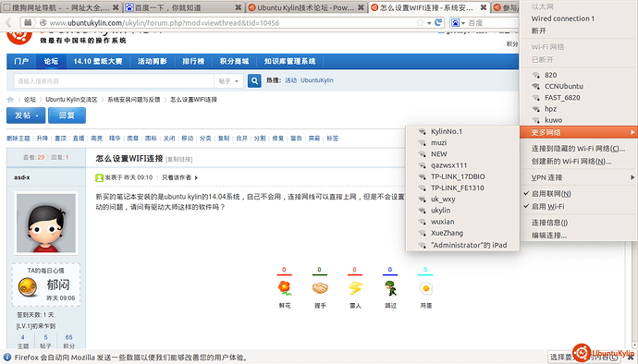Viewport: 638px width, 364px height.
Task: Close the Ubuntu Kylin forum tab
Action: click(x=361, y=7)
